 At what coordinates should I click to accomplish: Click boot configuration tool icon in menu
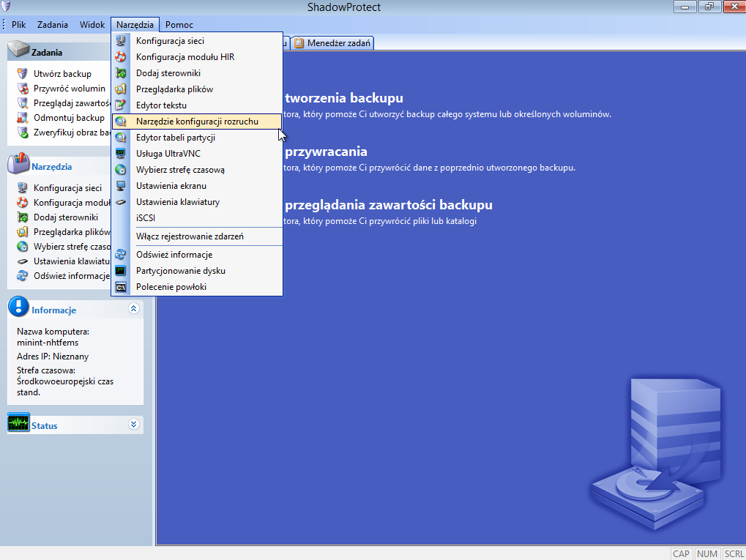121,122
